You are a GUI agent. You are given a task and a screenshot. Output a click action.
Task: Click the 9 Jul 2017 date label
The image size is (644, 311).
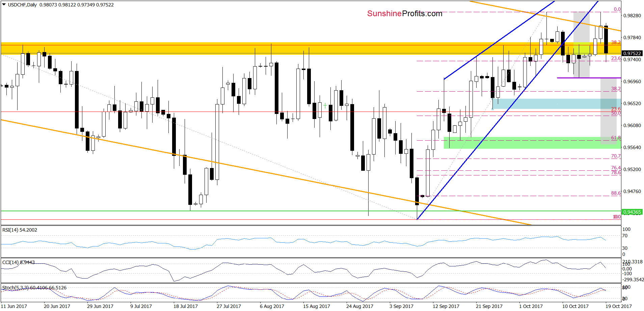tap(141, 306)
